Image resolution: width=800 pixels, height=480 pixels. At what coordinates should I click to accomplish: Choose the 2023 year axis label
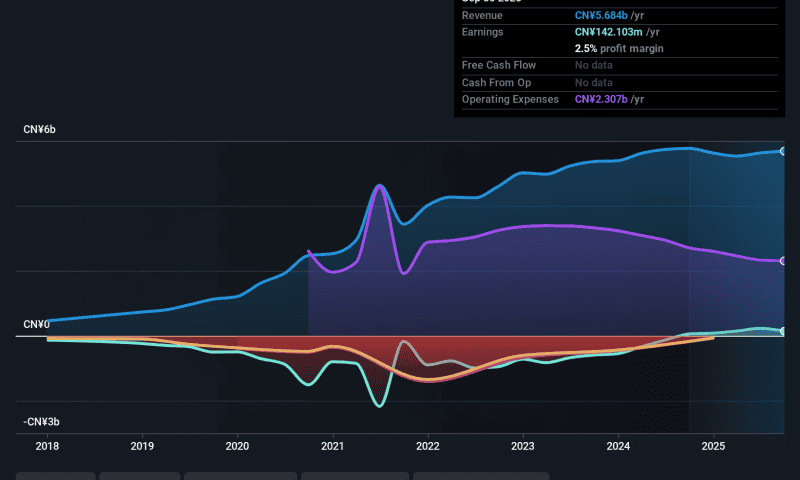[523, 447]
